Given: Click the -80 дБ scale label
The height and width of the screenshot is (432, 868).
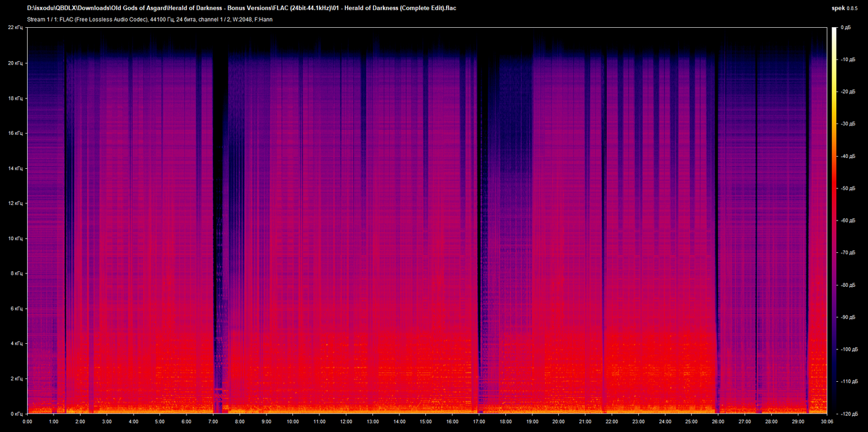Looking at the screenshot, I should 848,286.
